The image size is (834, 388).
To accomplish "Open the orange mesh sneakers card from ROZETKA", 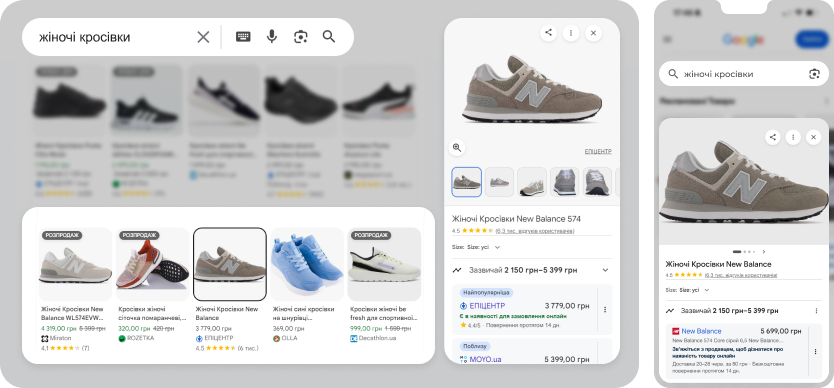I will (152, 285).
